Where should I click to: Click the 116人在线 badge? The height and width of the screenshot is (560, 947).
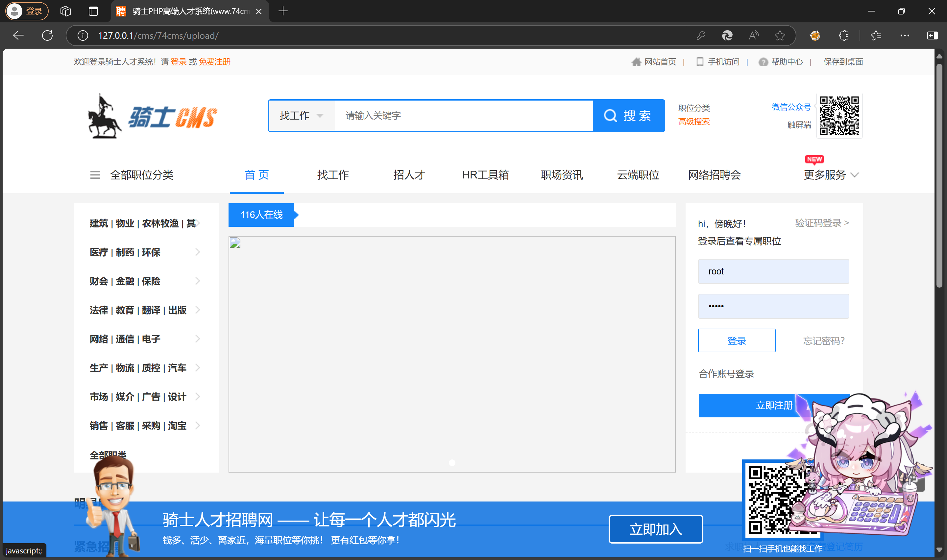point(261,215)
